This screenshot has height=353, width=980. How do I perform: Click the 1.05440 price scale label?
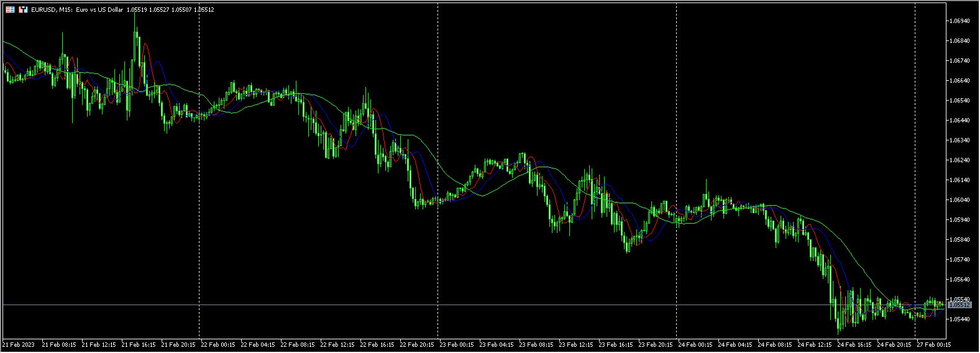pyautogui.click(x=959, y=319)
